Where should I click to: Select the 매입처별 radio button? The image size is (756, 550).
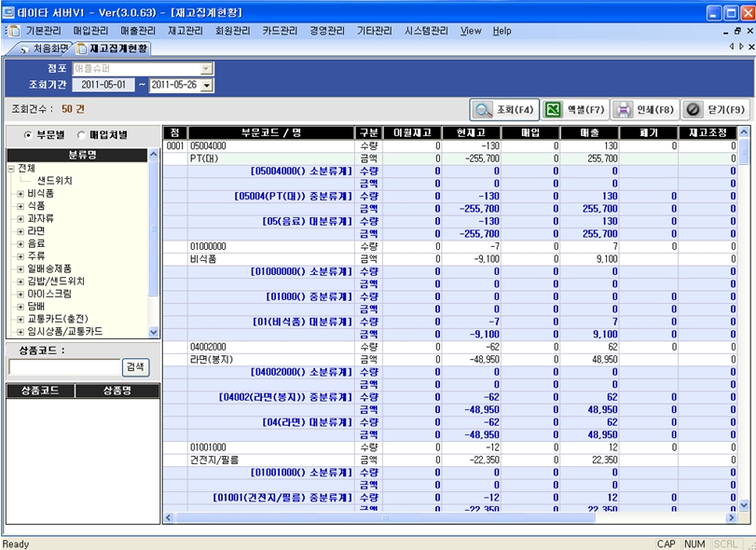pyautogui.click(x=81, y=135)
